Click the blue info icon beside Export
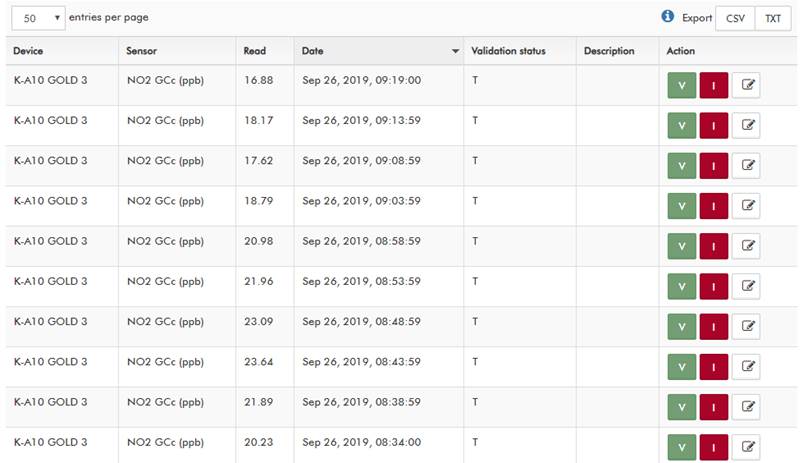803x463 pixels. pos(667,16)
